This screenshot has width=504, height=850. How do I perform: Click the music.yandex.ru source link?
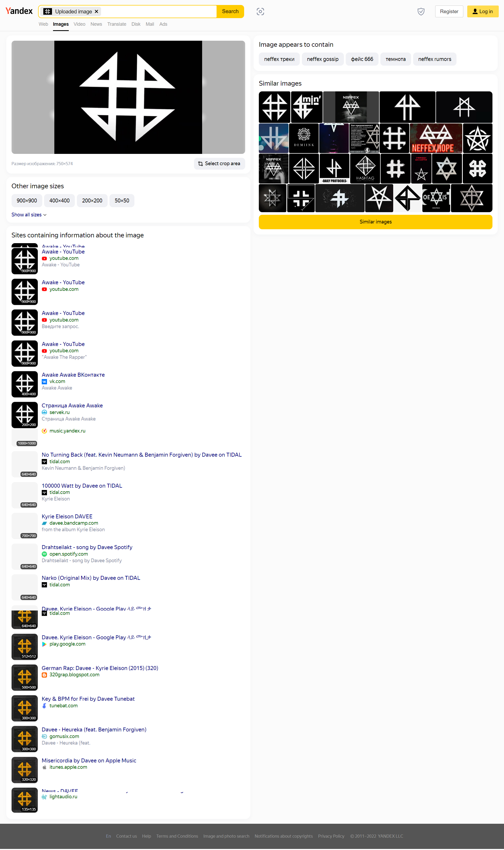tap(67, 431)
